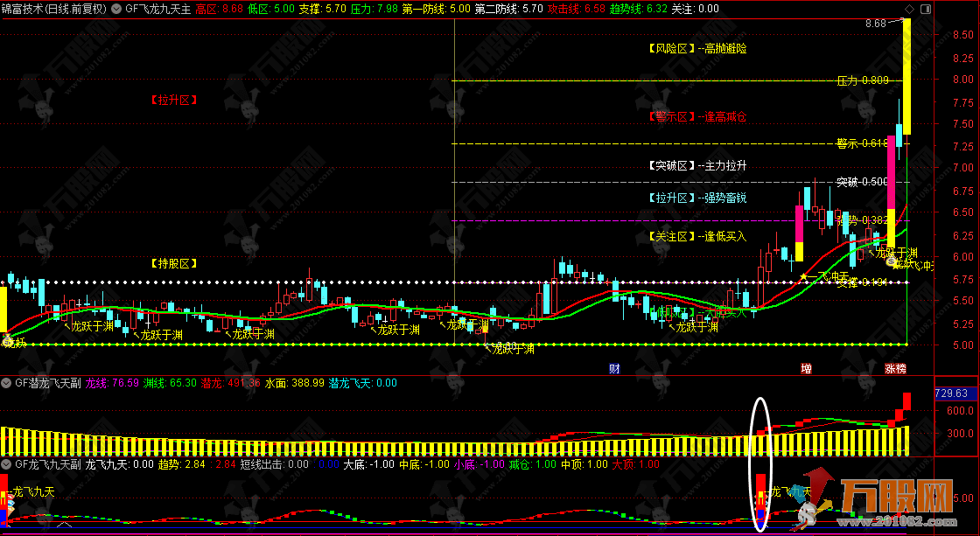Click the 财 info marker on timeline
Screen dimensions: 980x536
[614, 369]
